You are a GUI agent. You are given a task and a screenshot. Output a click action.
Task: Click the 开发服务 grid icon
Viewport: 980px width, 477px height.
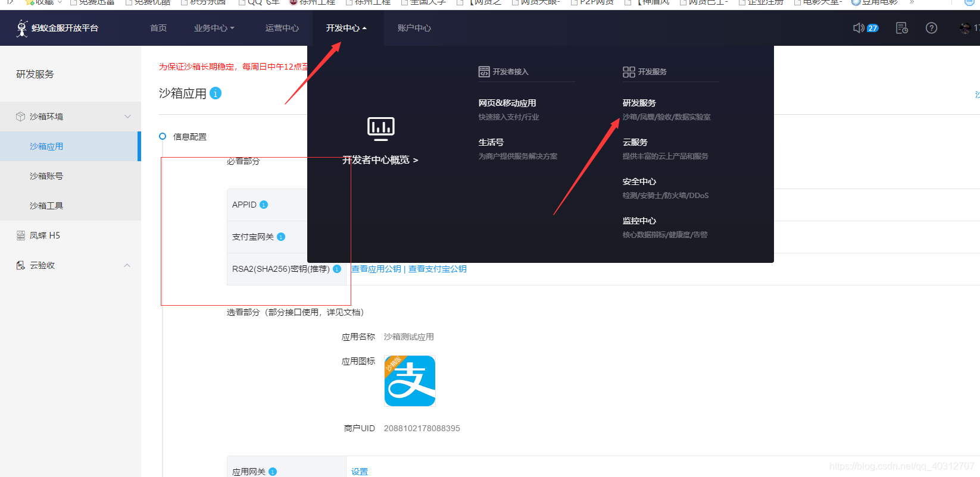pos(629,72)
